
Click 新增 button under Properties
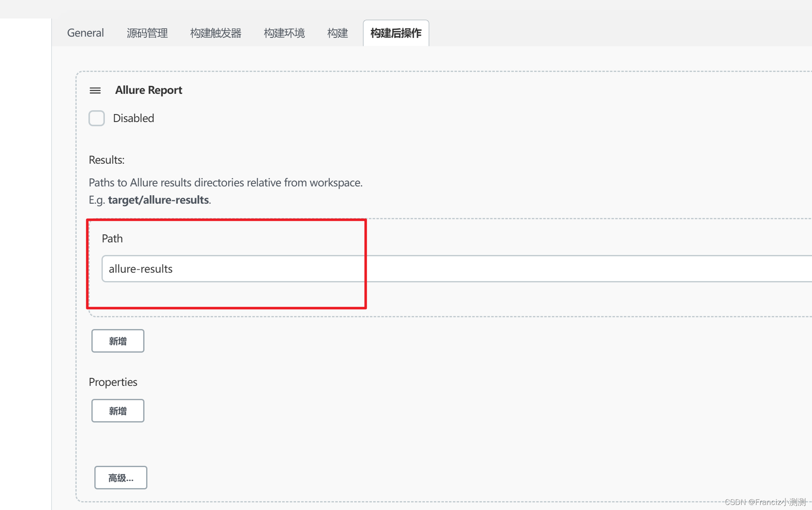(x=118, y=411)
